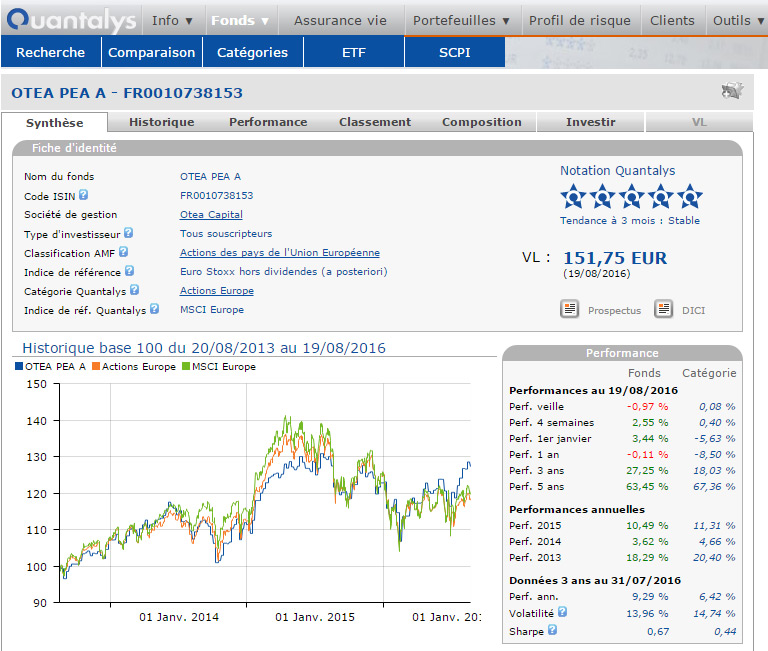This screenshot has height=651, width=768.
Task: Click help icon next to Volatilité
Action: click(x=562, y=612)
